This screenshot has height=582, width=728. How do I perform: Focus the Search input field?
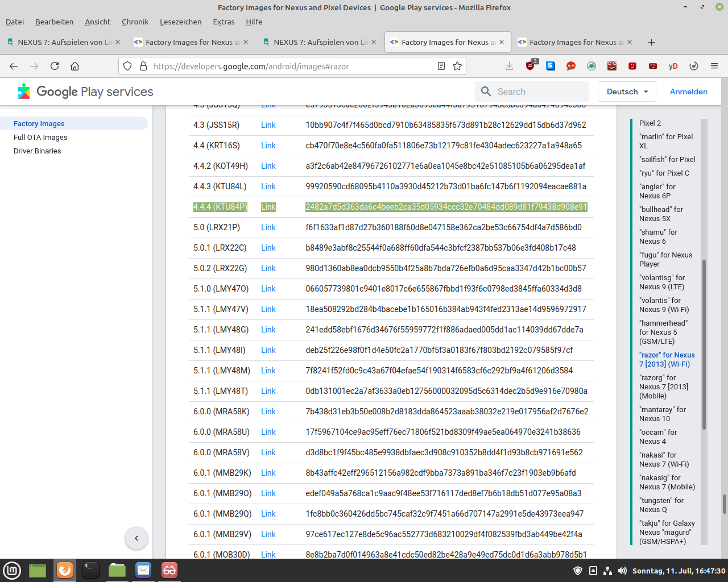(x=532, y=92)
